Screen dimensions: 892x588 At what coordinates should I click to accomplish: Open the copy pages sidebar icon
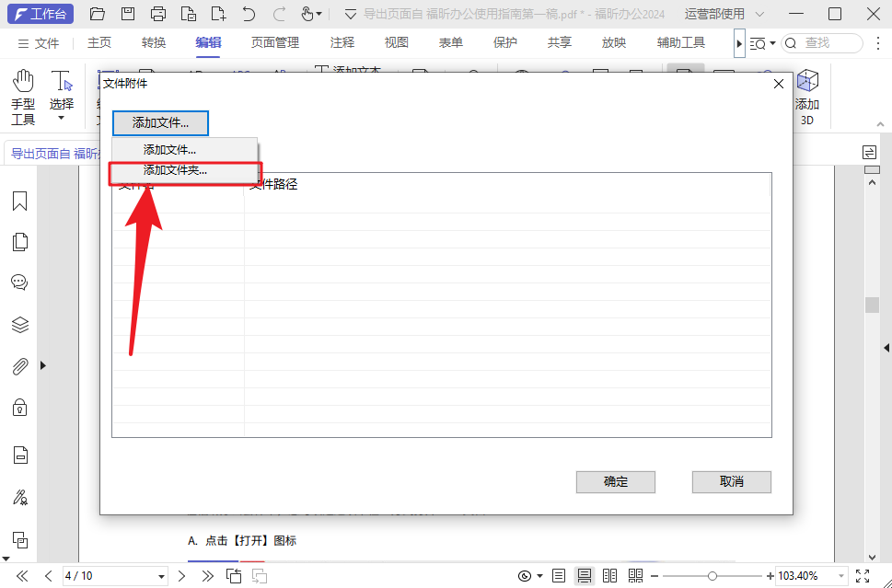pos(20,539)
